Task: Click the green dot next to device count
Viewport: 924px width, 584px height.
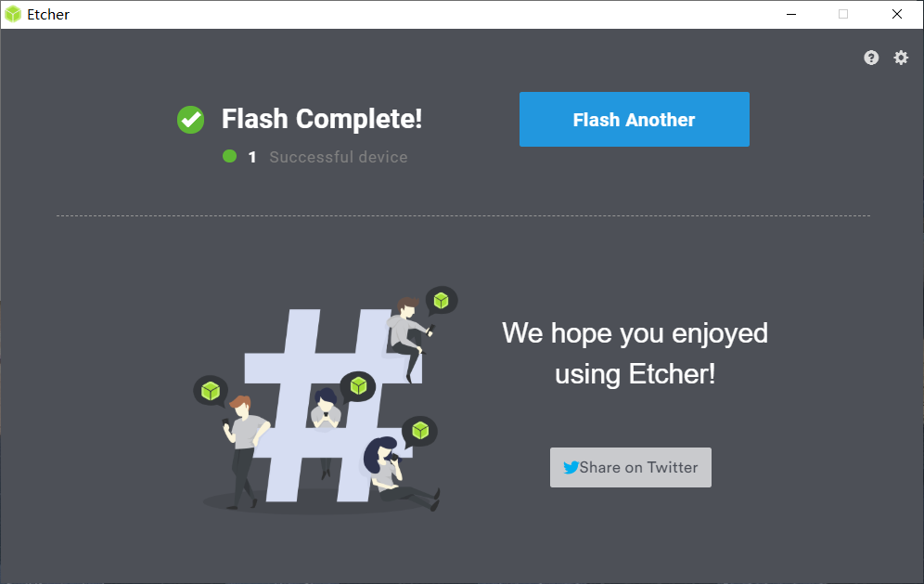Action: tap(230, 156)
